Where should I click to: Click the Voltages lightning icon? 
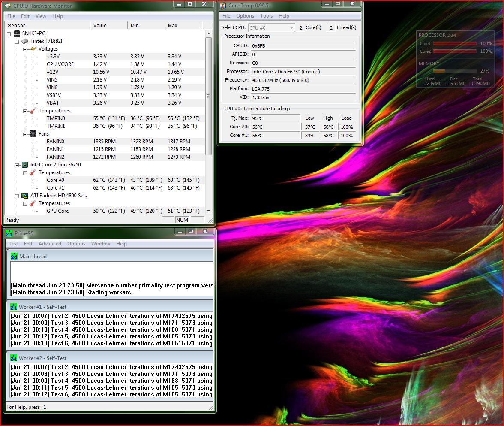pos(33,49)
